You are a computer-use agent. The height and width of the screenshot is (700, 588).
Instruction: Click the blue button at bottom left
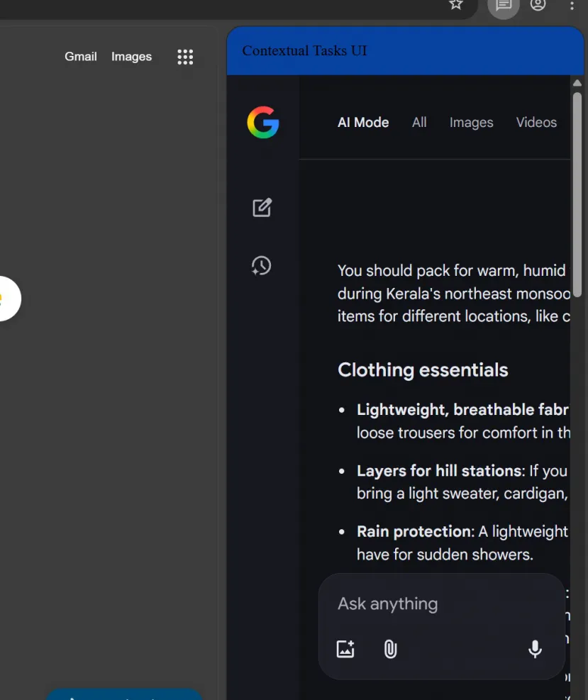(124, 696)
